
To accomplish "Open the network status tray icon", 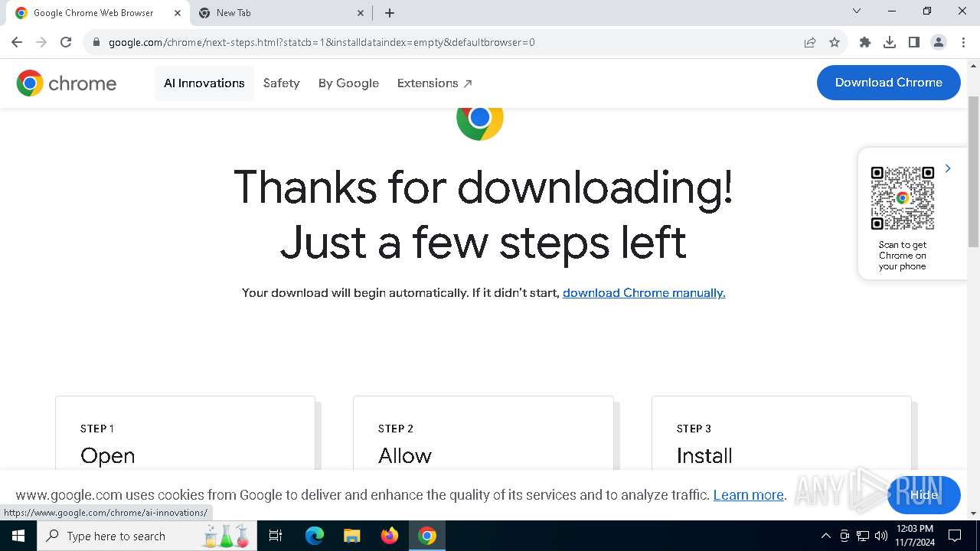I will 863,536.
